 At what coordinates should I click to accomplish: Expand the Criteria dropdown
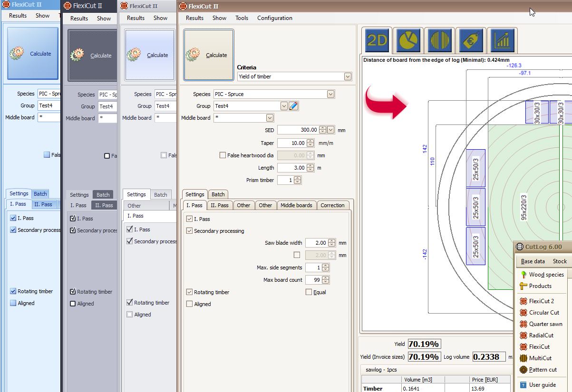coord(348,76)
